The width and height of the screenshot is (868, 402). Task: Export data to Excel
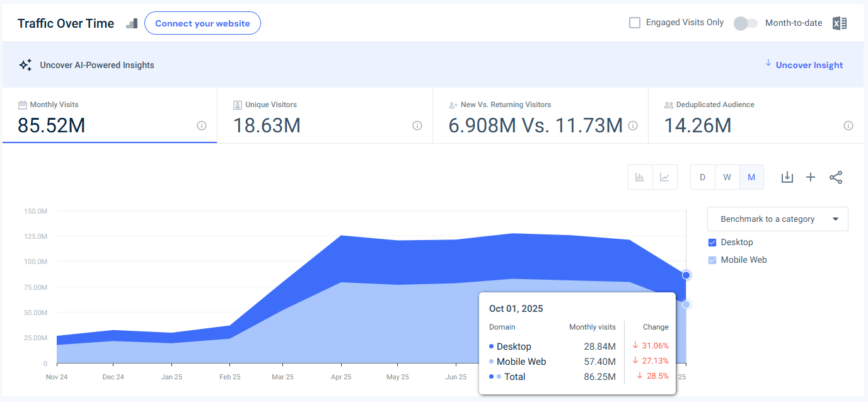(x=839, y=23)
